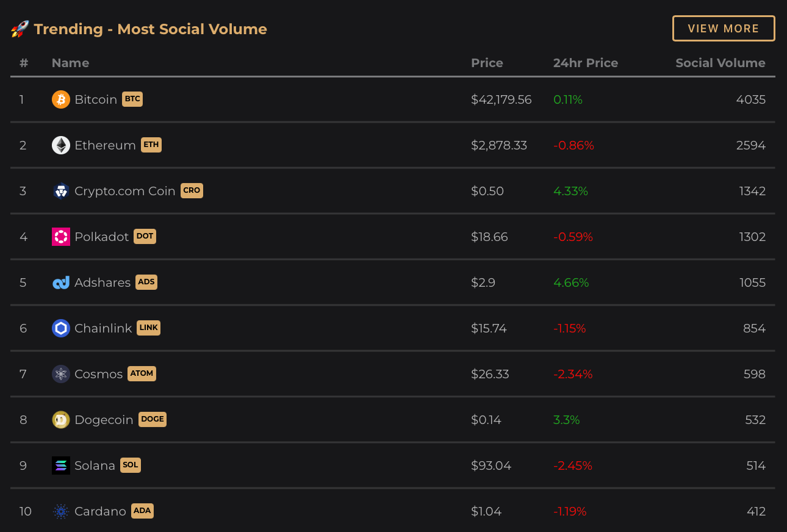Click the # column header
Image resolution: width=787 pixels, height=532 pixels.
[24, 63]
